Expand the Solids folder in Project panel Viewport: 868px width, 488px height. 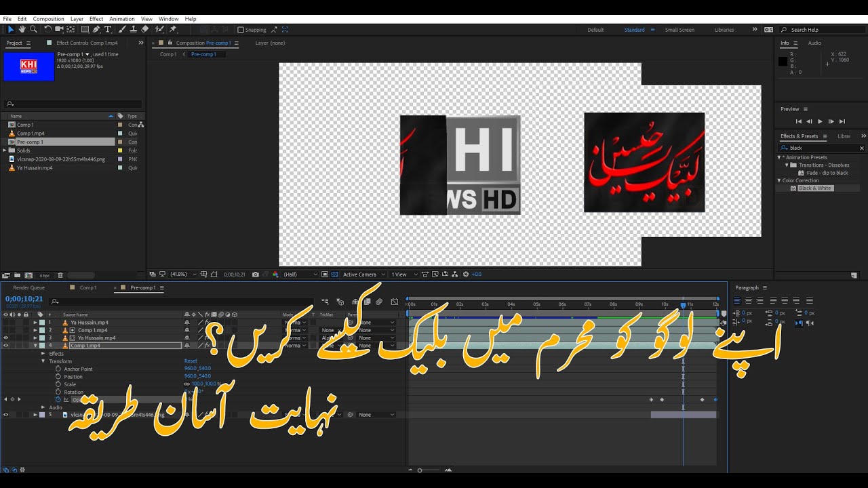click(5, 150)
